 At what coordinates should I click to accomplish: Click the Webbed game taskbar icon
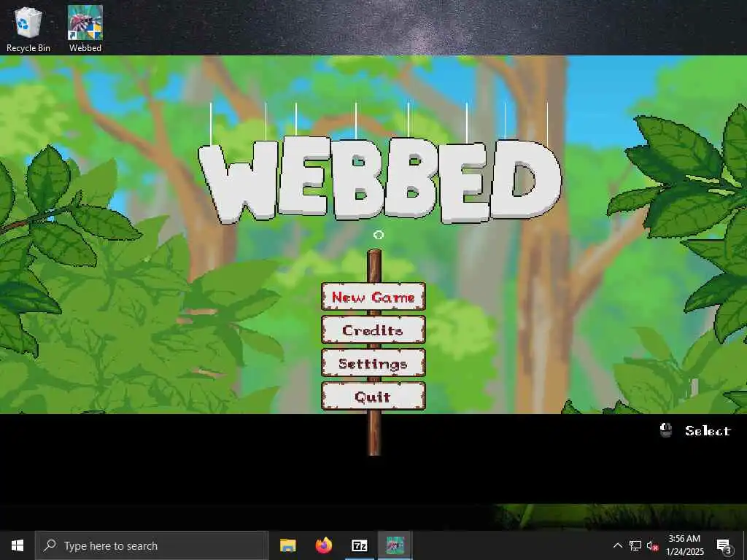pyautogui.click(x=395, y=545)
